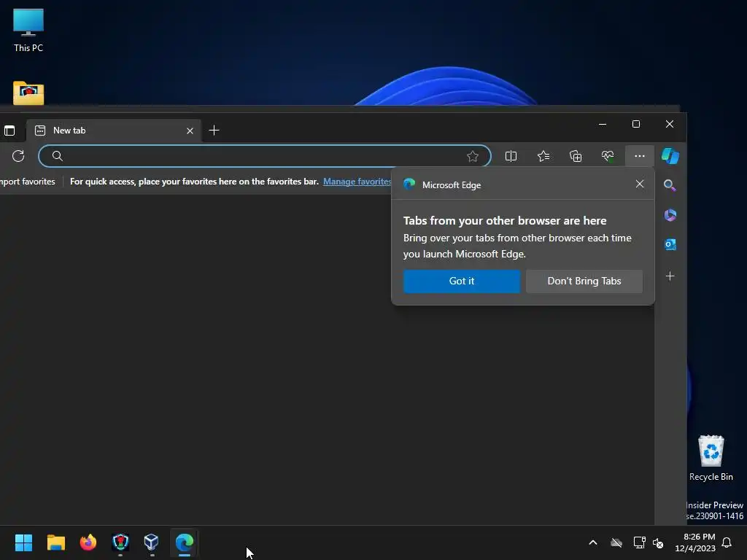Open network status tray icon
The height and width of the screenshot is (560, 747).
pyautogui.click(x=639, y=542)
